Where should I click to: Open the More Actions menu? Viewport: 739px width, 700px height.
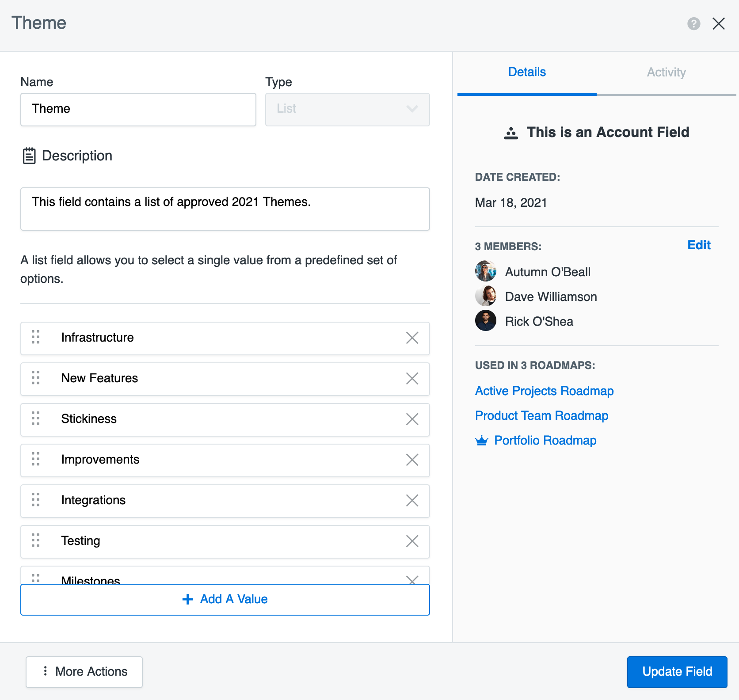point(84,672)
